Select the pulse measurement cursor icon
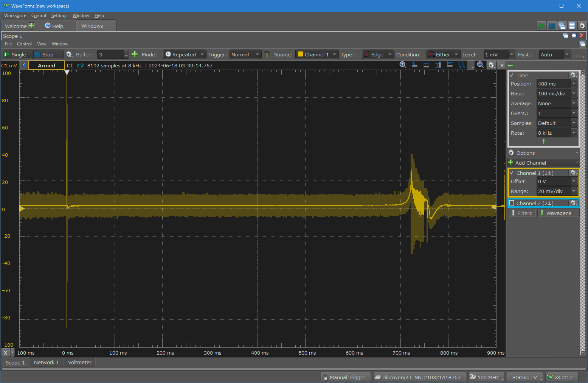The width and height of the screenshot is (588, 383). [450, 65]
